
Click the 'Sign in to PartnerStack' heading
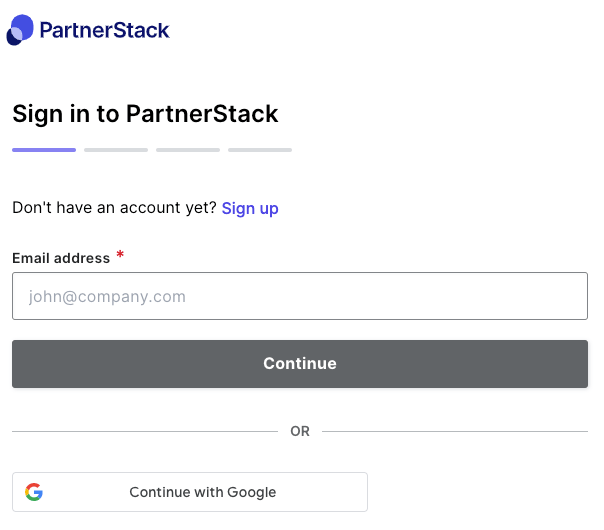[145, 114]
